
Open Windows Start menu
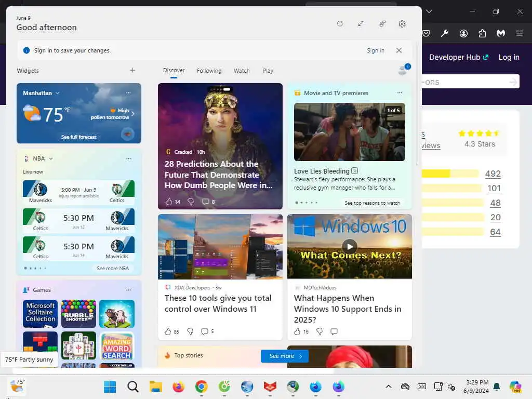110,387
